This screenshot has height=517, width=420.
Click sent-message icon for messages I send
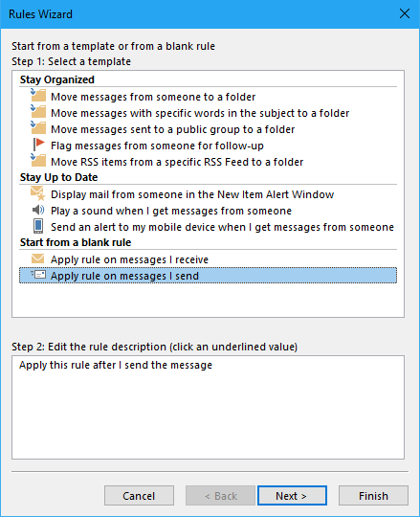tap(38, 275)
